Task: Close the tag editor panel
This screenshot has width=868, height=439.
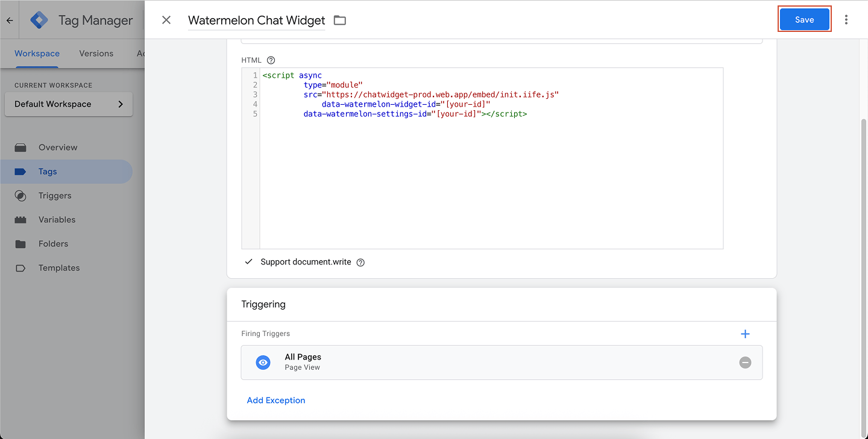Action: (x=166, y=20)
